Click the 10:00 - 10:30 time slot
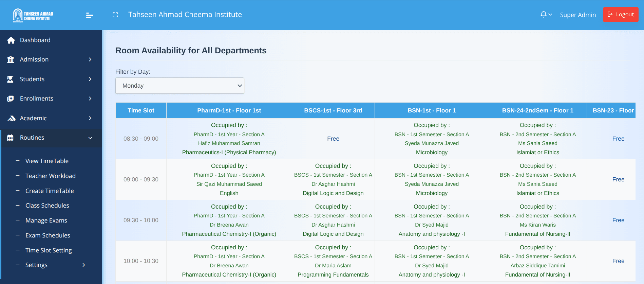Screen dimensions: 644x284 (x=141, y=261)
